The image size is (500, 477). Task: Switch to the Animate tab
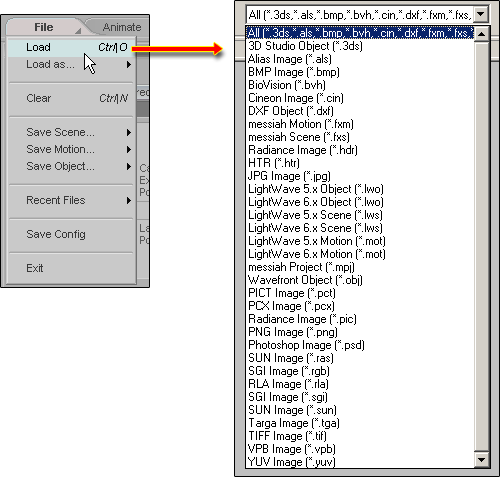coord(122,27)
